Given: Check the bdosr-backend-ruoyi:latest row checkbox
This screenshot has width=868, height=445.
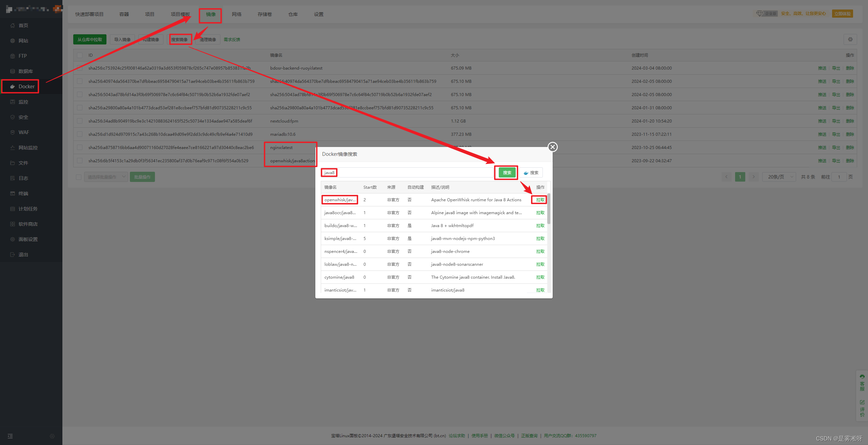Looking at the screenshot, I should [80, 68].
